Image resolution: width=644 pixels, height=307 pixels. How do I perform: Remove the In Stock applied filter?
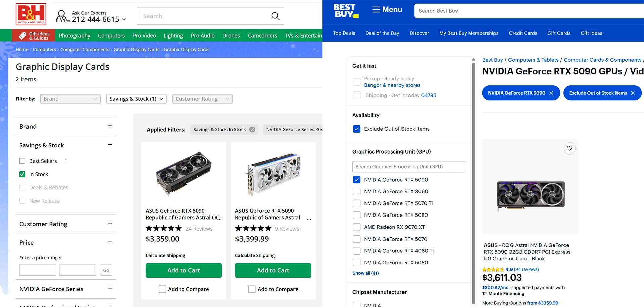(x=252, y=130)
